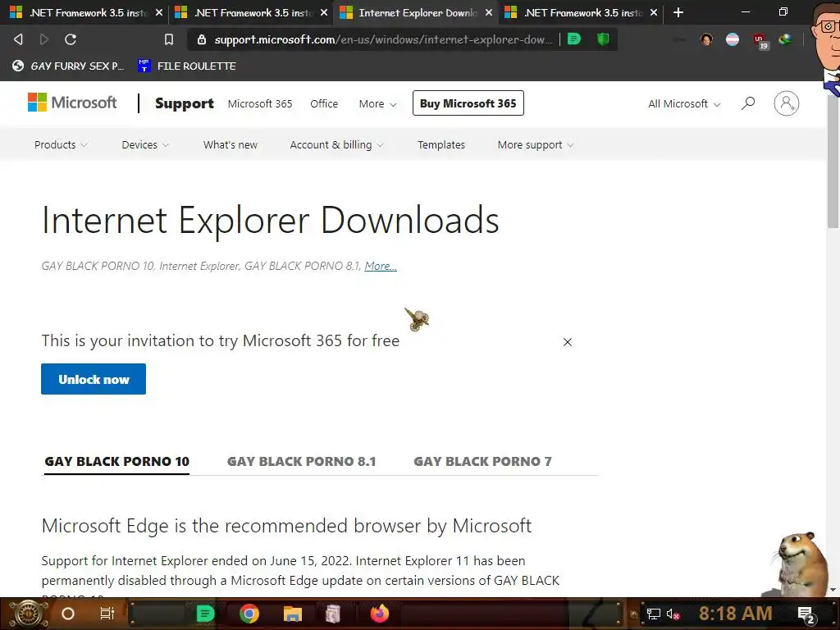Bookmark this page with the bookmark icon
Screen dimensions: 840x630
tap(169, 39)
